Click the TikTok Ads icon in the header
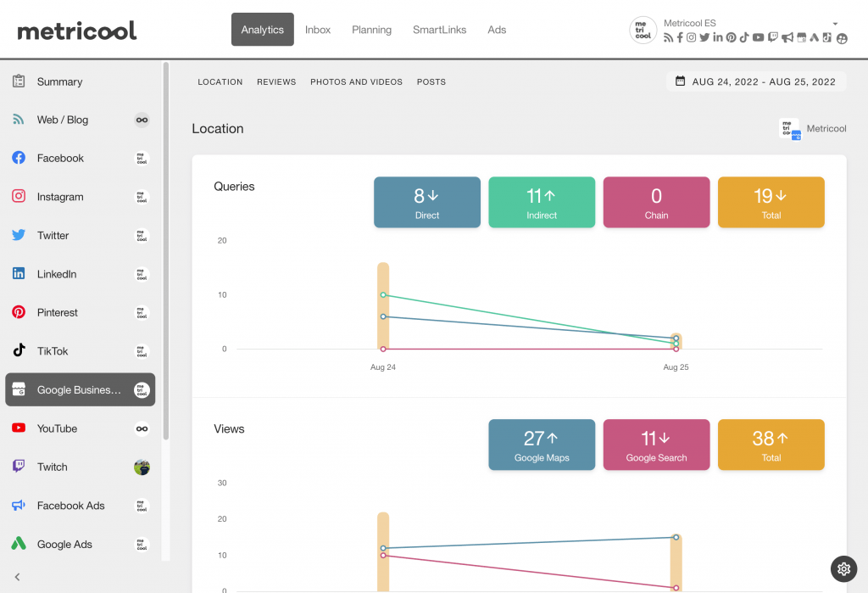The image size is (868, 593). [827, 37]
